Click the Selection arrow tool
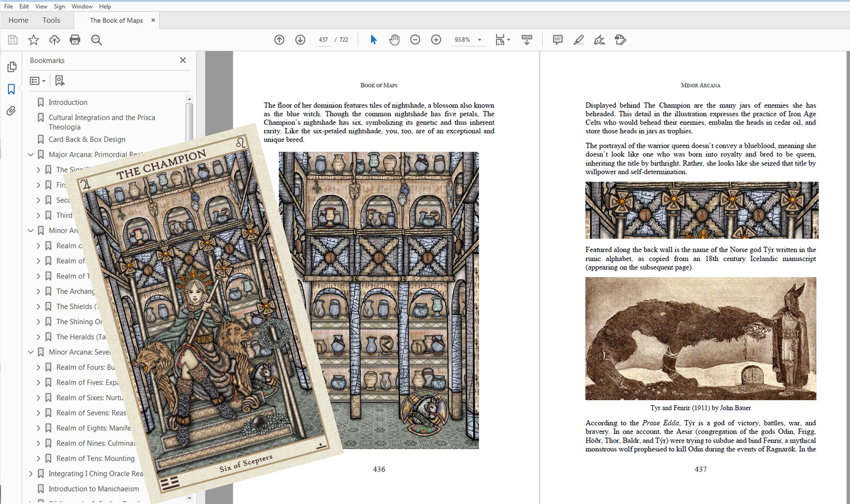The width and height of the screenshot is (850, 504). point(373,40)
